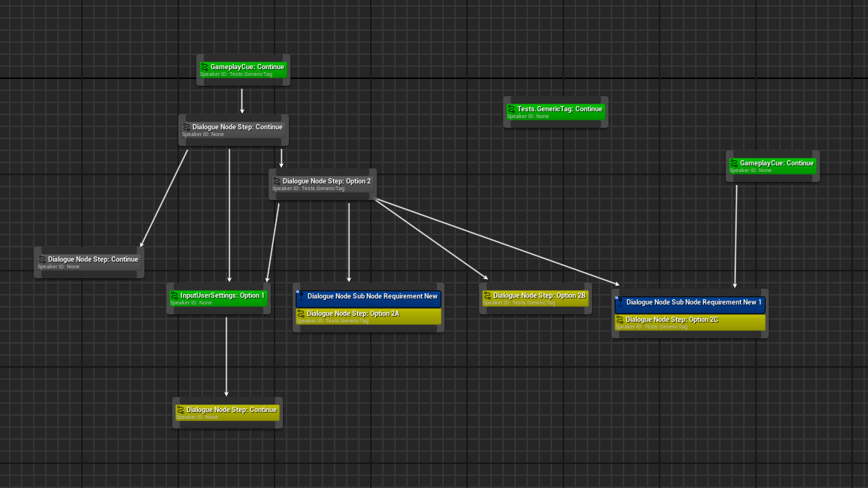Screen dimensions: 868x488
Task: Click the InputUserSettings: Option 1 node icon
Action: 175,296
